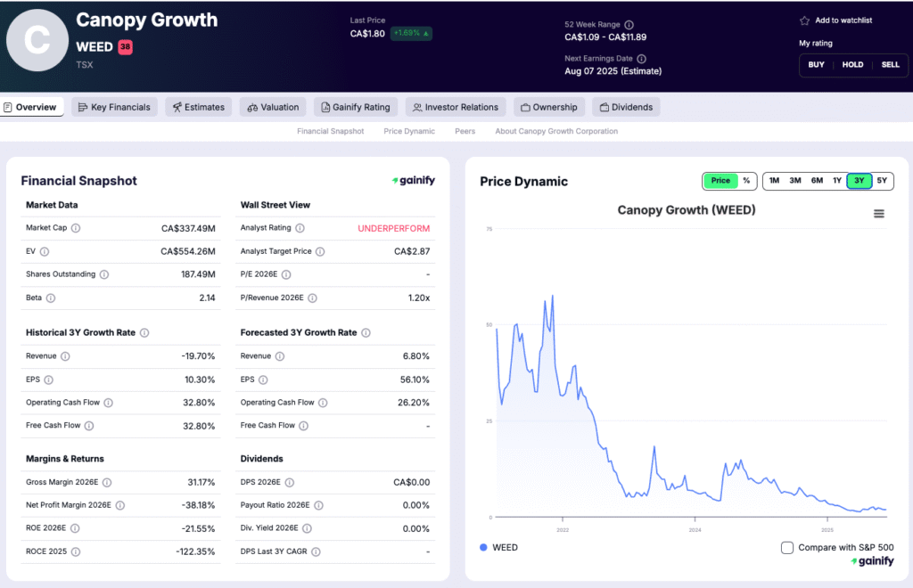Image resolution: width=913 pixels, height=588 pixels.
Task: Switch to the Valuation tab
Action: click(273, 107)
